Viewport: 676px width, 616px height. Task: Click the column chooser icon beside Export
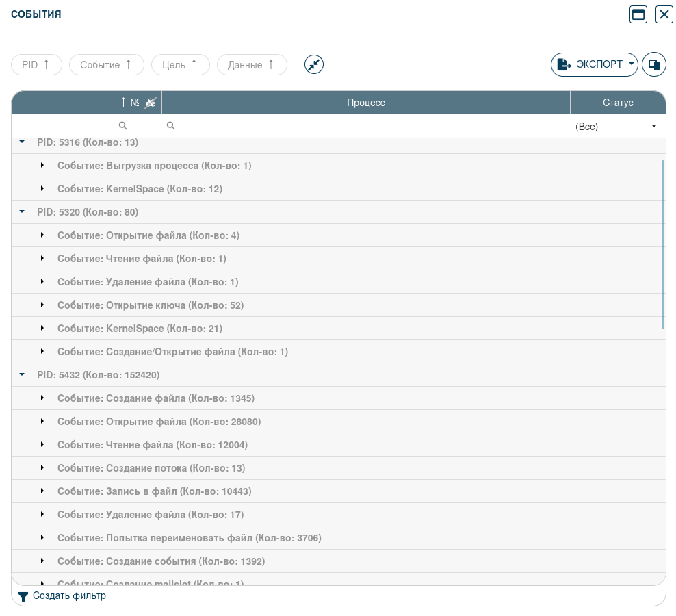[x=654, y=64]
